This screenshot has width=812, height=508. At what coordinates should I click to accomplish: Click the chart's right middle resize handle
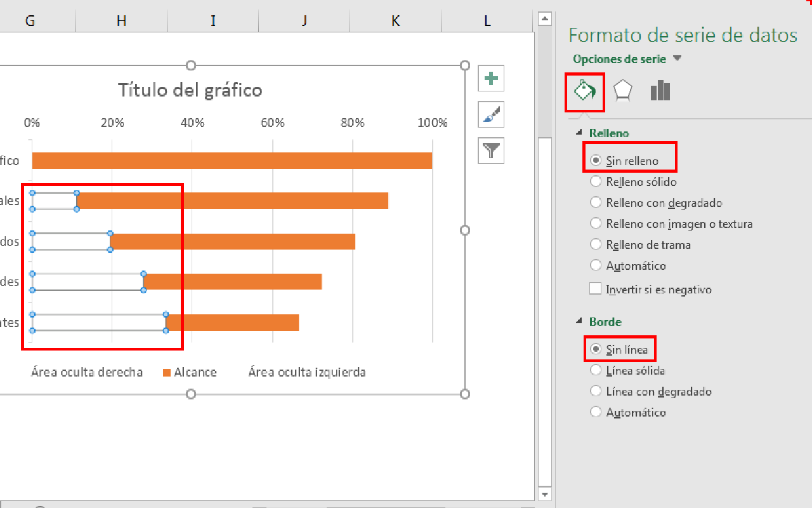coord(465,230)
